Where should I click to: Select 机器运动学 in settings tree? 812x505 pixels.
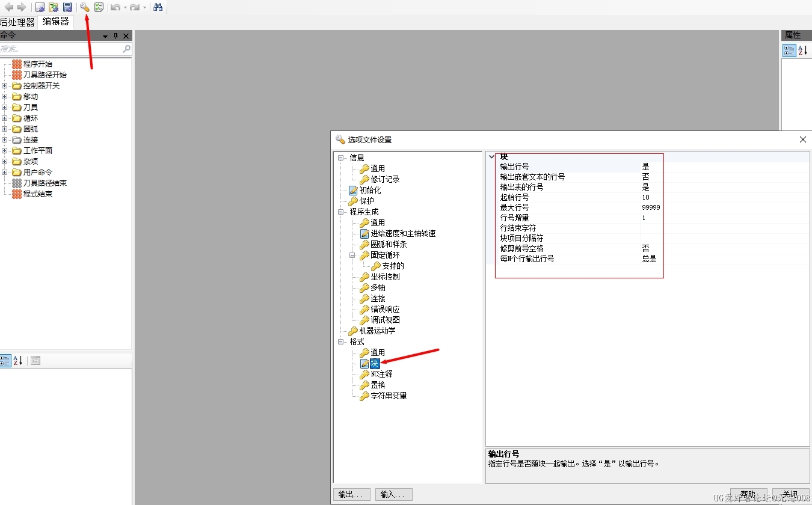pos(377,331)
